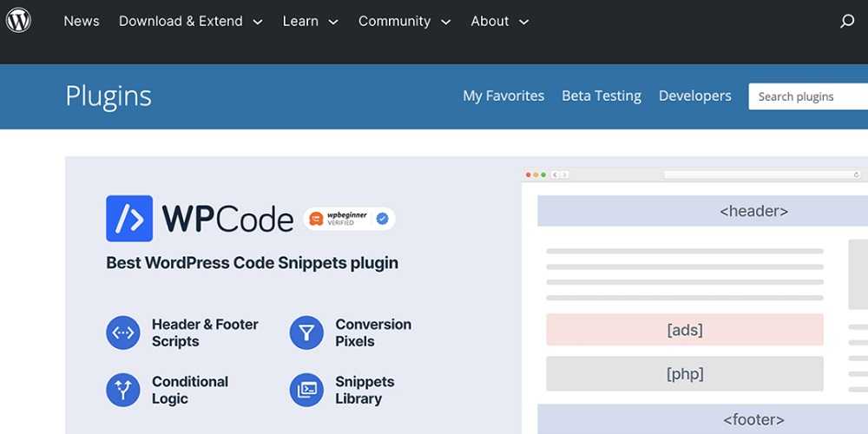Expand the Learn menu chevron
This screenshot has width=868, height=434.
pyautogui.click(x=332, y=23)
